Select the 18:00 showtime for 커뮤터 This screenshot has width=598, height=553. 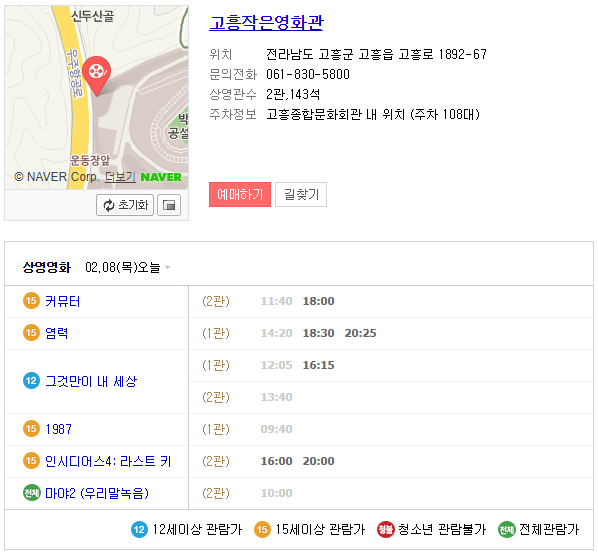point(318,301)
